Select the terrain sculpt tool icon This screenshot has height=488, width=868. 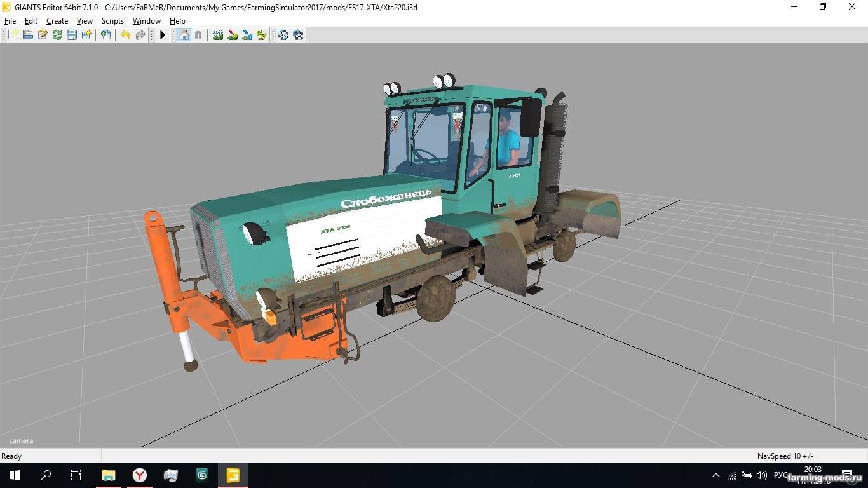pyautogui.click(x=218, y=35)
